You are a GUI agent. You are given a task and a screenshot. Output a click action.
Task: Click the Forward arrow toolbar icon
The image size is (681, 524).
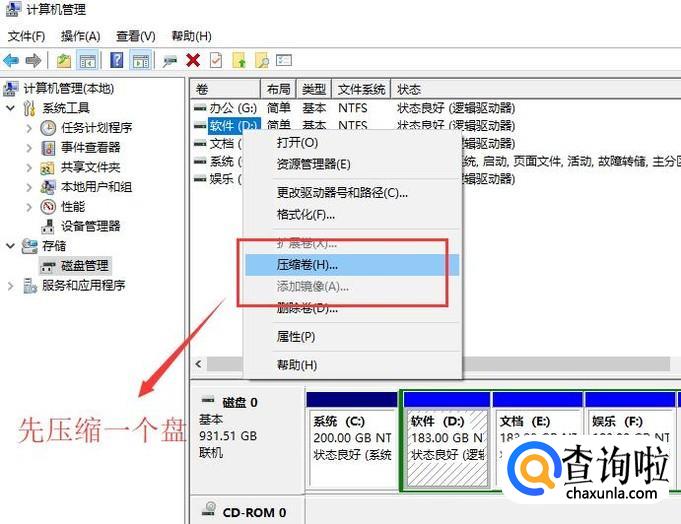coord(33,60)
